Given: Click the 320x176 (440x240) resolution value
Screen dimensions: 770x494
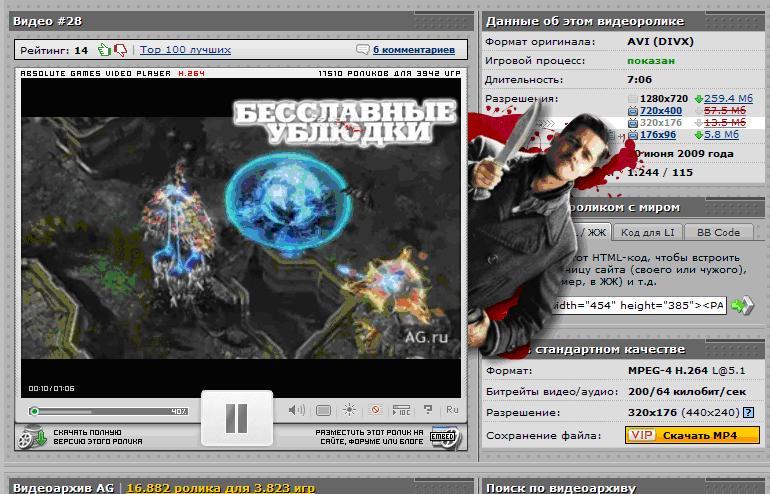Looking at the screenshot, I should [x=684, y=412].
